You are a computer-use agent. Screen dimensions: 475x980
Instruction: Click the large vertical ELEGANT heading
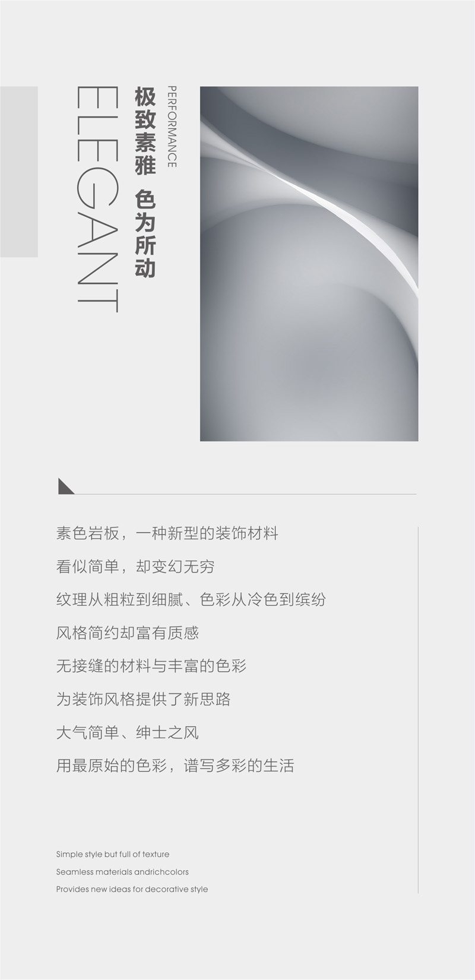(x=99, y=199)
